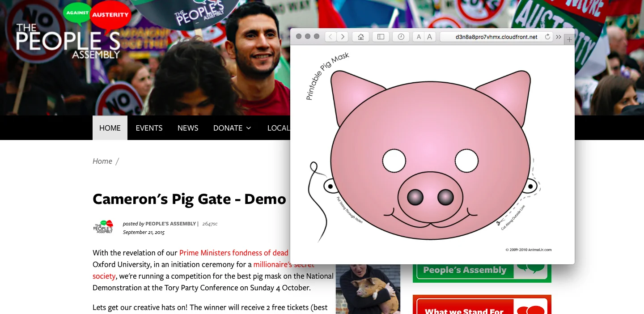Open the Safari history clock icon
Screen dimensions: 644x314
(401, 37)
